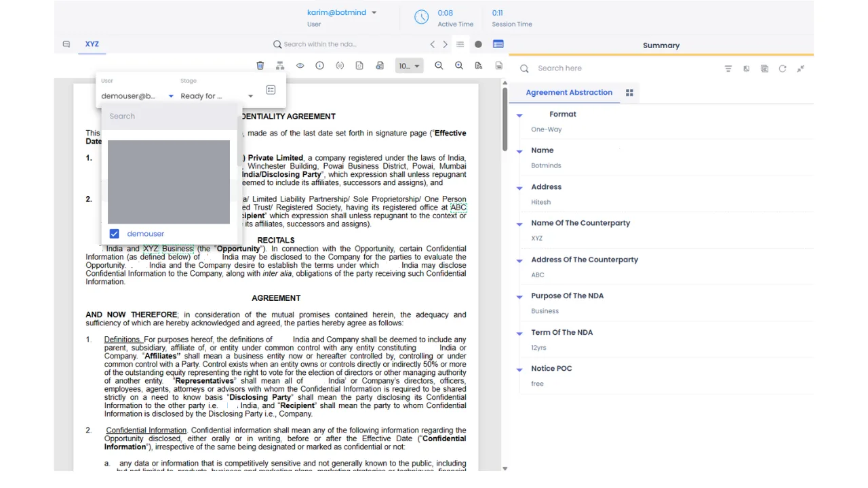This screenshot has height=488, width=868.
Task: Select the Agreement Abstraction tab
Action: click(x=569, y=92)
